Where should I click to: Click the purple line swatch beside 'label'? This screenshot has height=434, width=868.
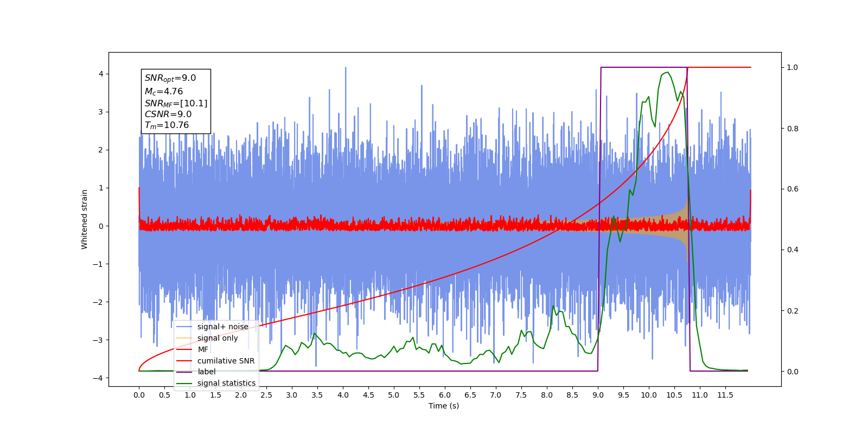[184, 372]
